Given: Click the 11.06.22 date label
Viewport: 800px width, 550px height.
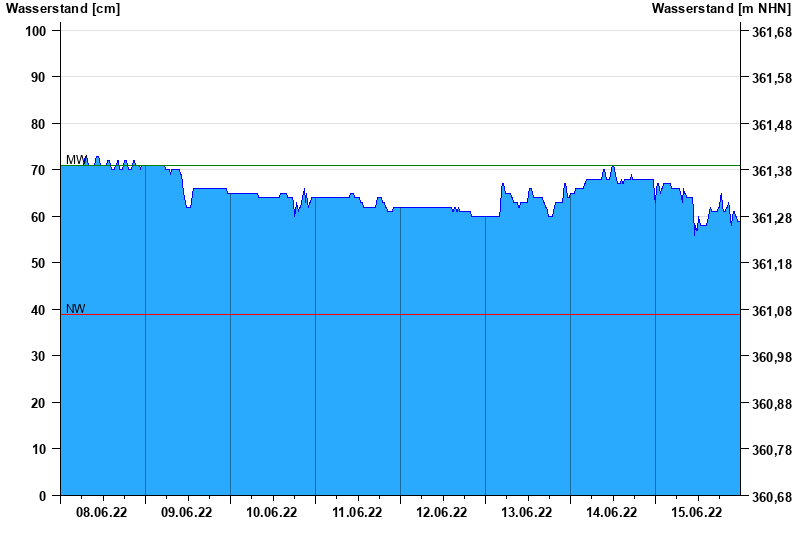Looking at the screenshot, I should pyautogui.click(x=357, y=512).
